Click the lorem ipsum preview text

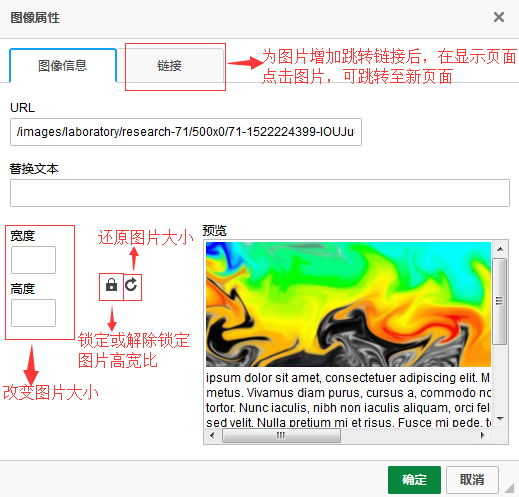(348, 400)
